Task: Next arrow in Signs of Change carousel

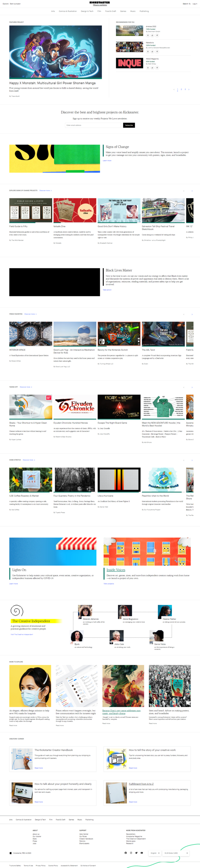Action: [x=192, y=191]
